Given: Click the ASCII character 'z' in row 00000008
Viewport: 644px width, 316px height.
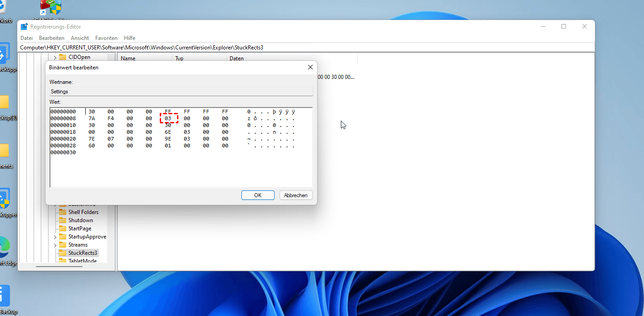Looking at the screenshot, I should (249, 118).
